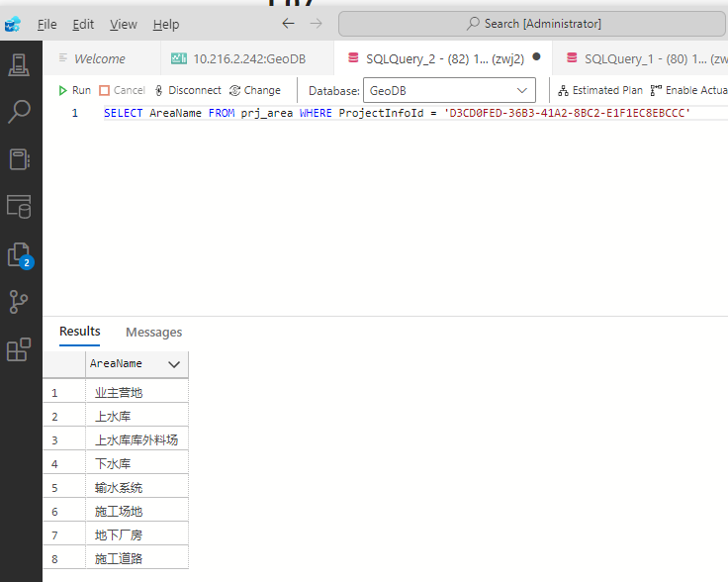This screenshot has width=728, height=582.
Task: Open the 10.216.2.242:GeoDB tab
Action: coord(238,58)
